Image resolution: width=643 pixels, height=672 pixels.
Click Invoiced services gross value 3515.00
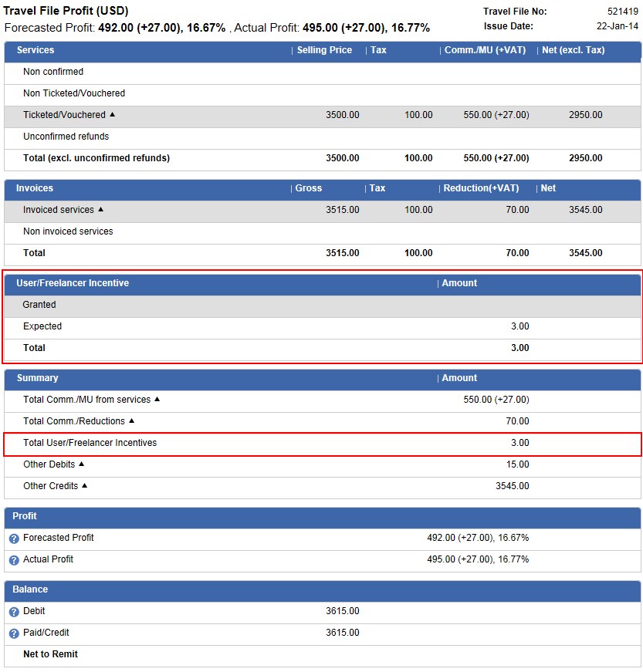click(x=343, y=210)
